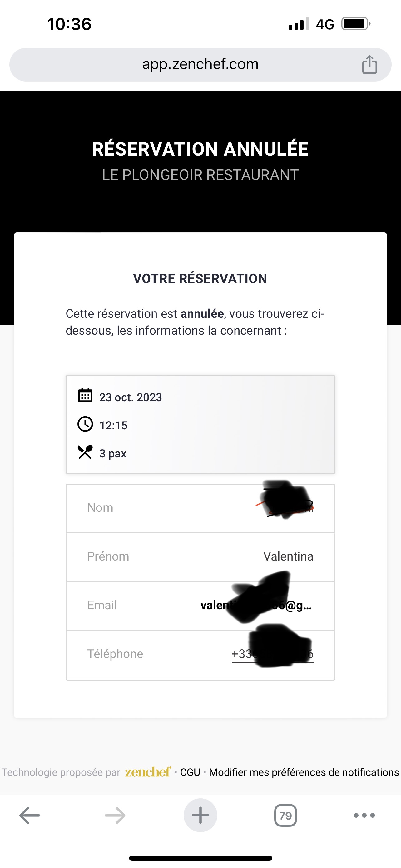
Task: Tap the Réservation Annulée heading
Action: pyautogui.click(x=200, y=149)
